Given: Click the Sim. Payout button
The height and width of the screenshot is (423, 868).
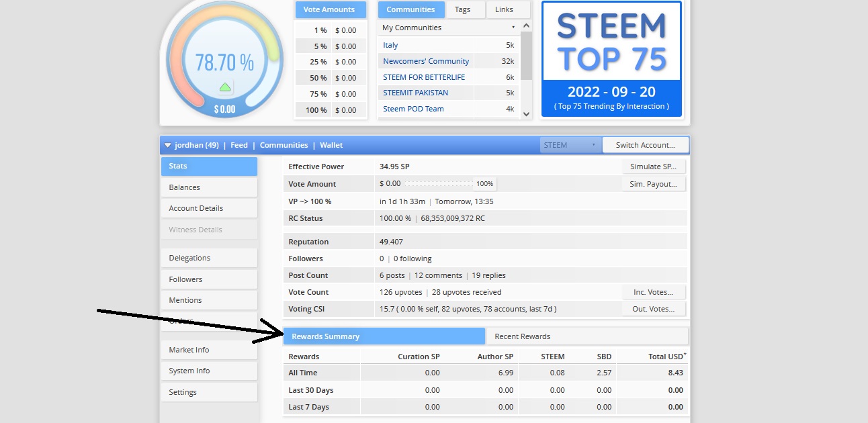Looking at the screenshot, I should [x=653, y=184].
